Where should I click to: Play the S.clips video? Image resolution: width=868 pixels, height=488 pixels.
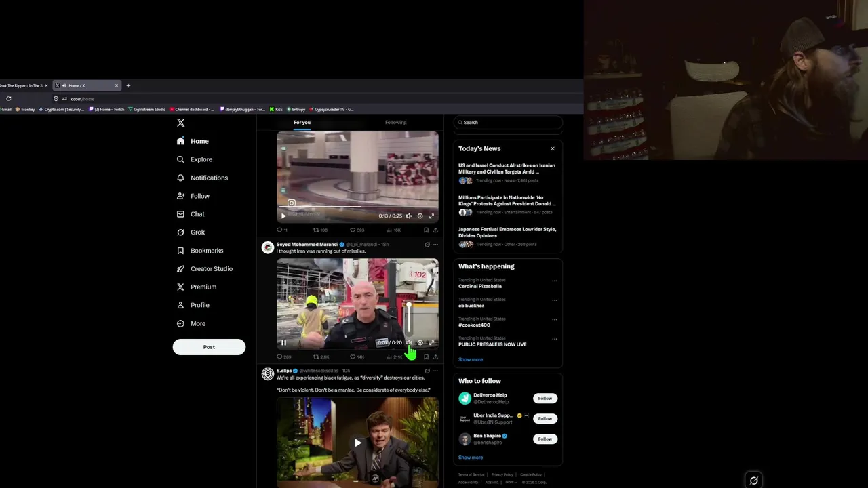(x=357, y=443)
